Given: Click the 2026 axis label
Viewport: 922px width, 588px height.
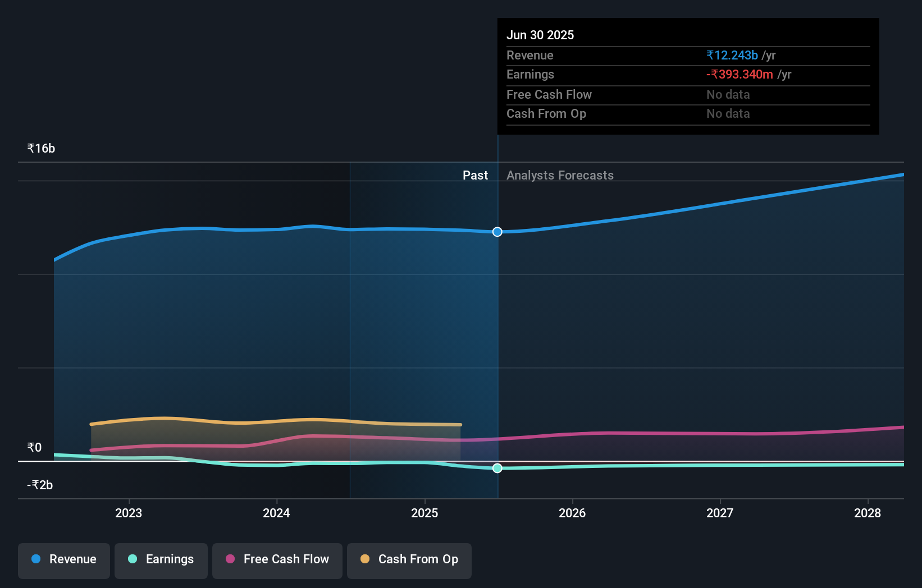Looking at the screenshot, I should pos(572,513).
